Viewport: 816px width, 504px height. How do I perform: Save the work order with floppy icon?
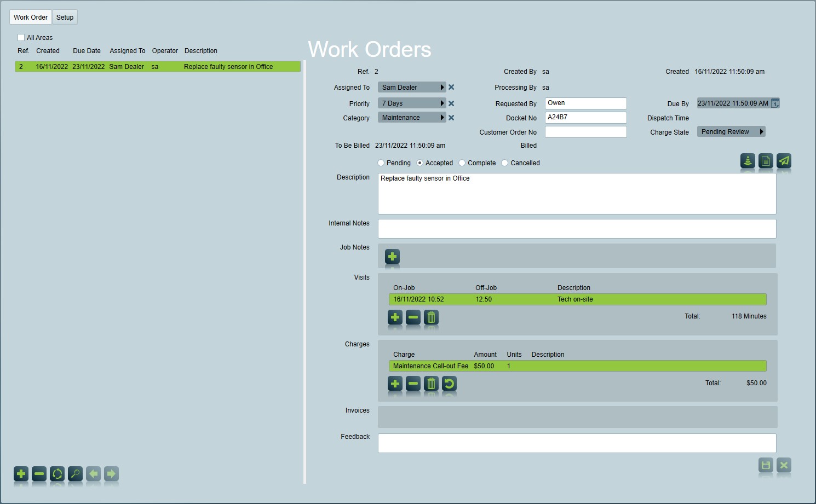point(766,465)
